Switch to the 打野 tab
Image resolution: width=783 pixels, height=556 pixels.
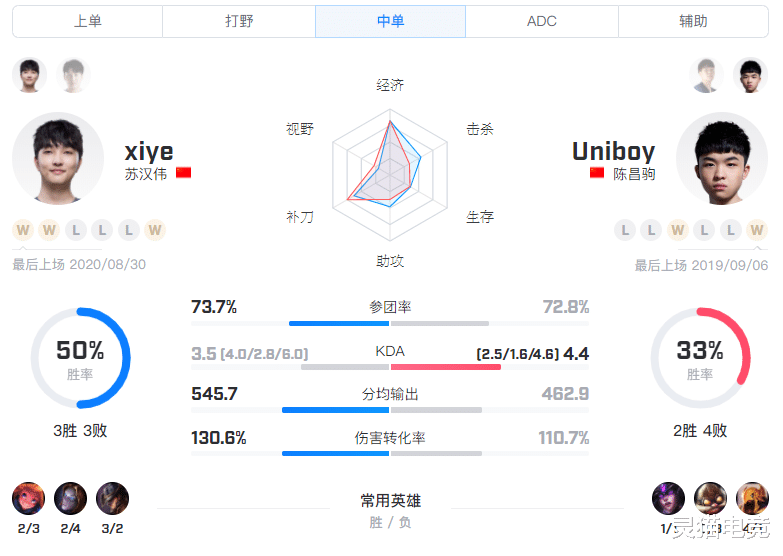[239, 21]
